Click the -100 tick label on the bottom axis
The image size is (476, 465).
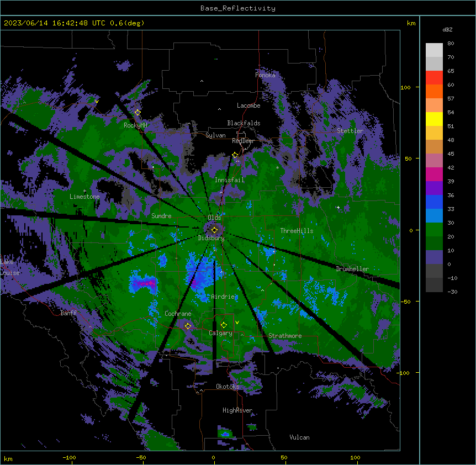[69, 457]
